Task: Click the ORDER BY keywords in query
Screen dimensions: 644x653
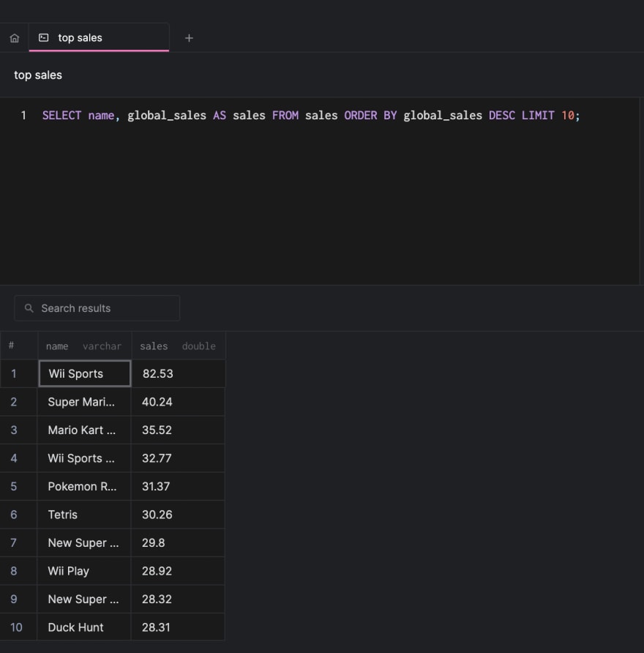Action: [x=370, y=116]
